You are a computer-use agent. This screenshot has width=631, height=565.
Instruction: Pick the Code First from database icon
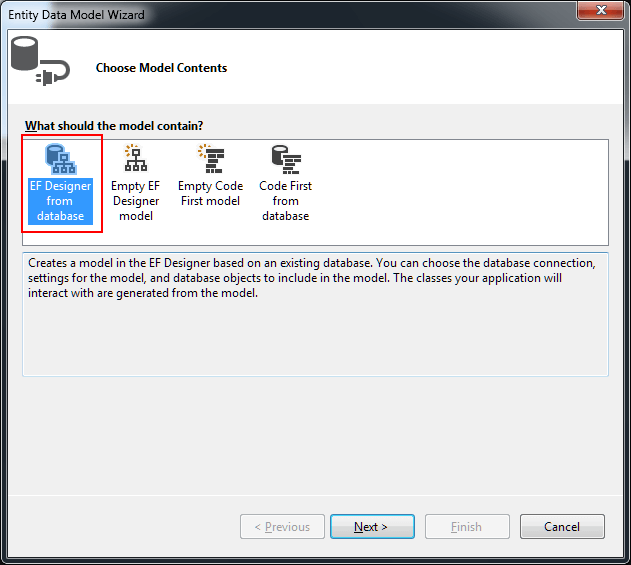pyautogui.click(x=286, y=159)
